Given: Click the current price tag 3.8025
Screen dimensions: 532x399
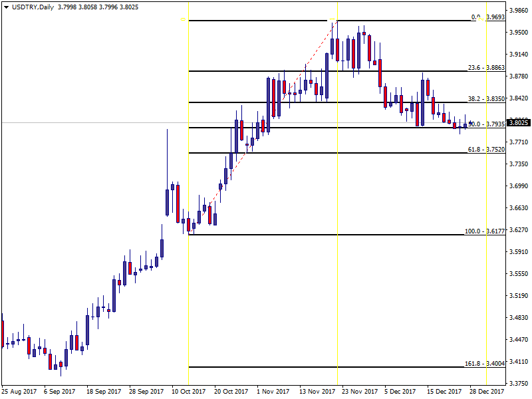Looking at the screenshot, I should point(518,122).
